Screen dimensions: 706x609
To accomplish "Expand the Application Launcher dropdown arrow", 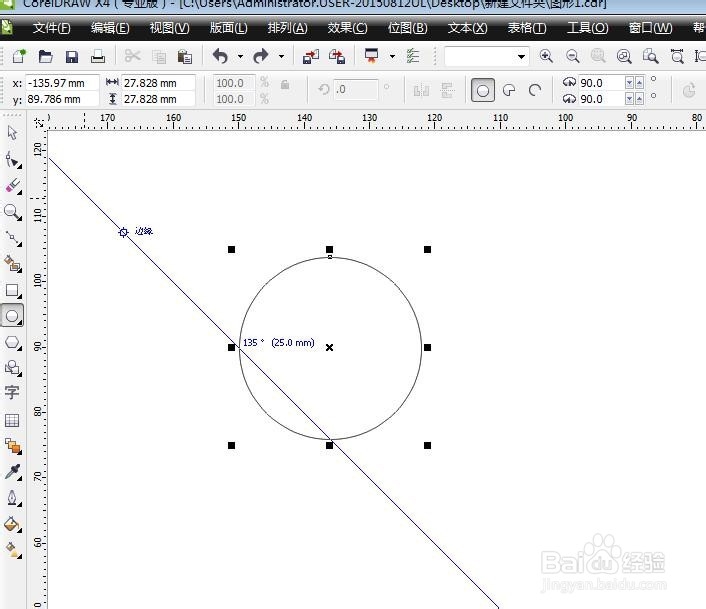I will pos(392,57).
